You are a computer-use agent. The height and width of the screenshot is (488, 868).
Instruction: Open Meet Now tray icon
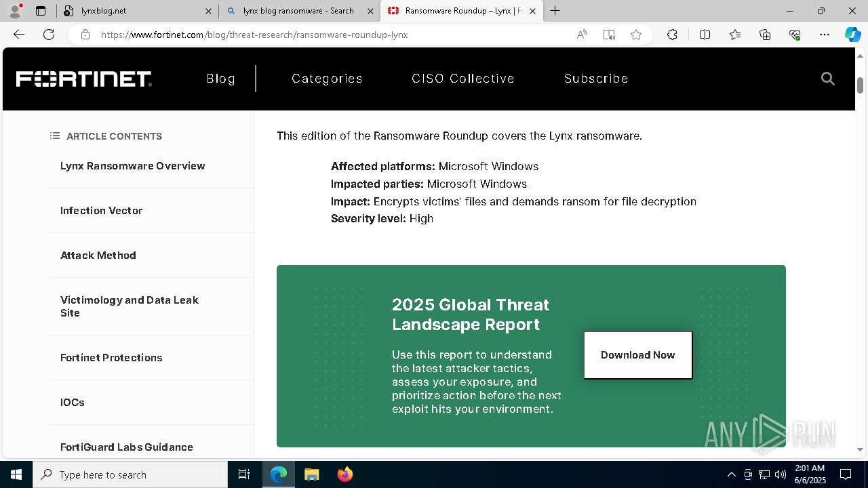748,474
